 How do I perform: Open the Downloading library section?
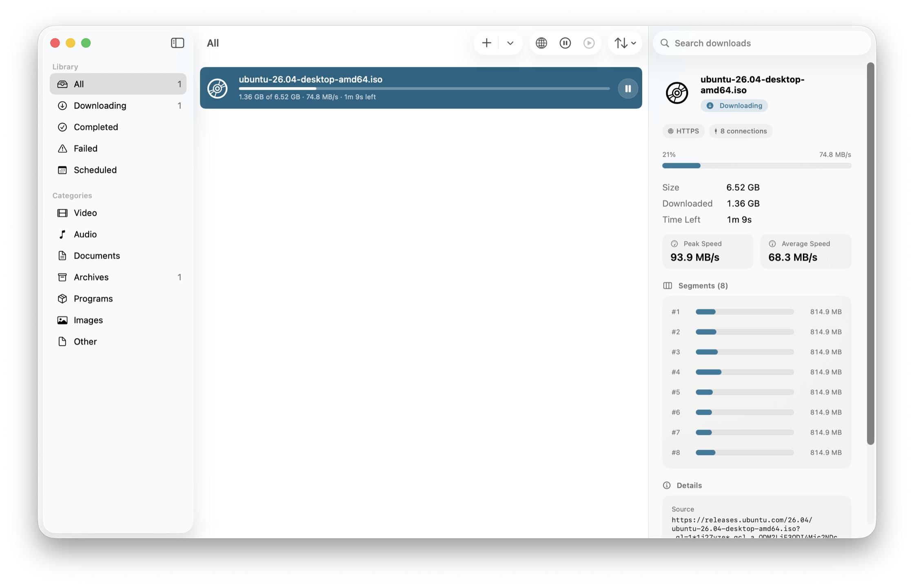(x=118, y=106)
